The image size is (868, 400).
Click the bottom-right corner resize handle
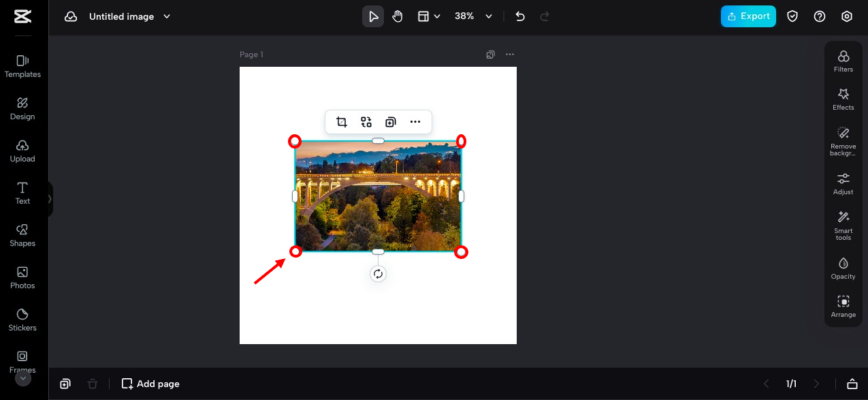[x=461, y=252]
